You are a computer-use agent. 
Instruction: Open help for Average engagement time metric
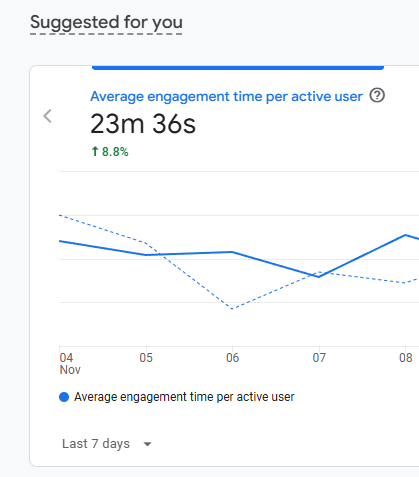[x=377, y=96]
